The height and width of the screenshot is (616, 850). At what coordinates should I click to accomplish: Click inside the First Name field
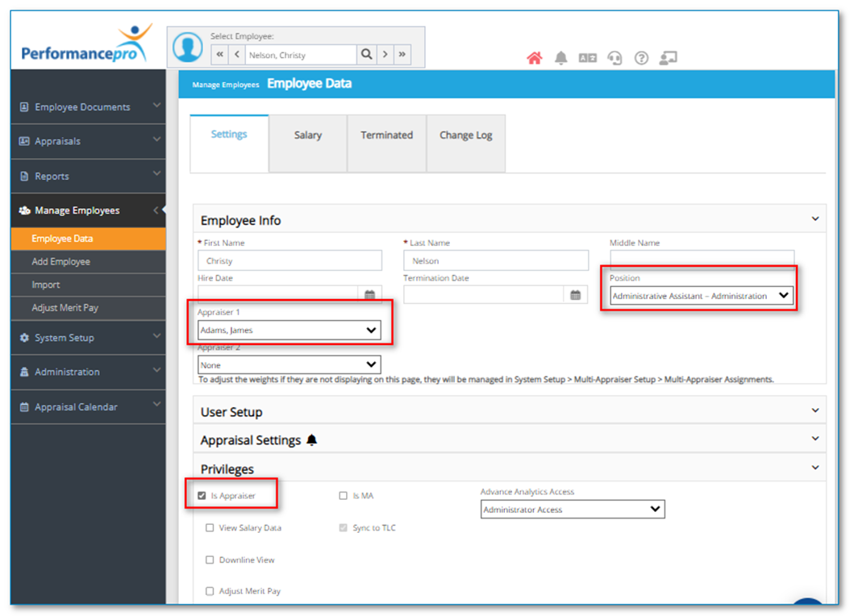click(x=290, y=260)
